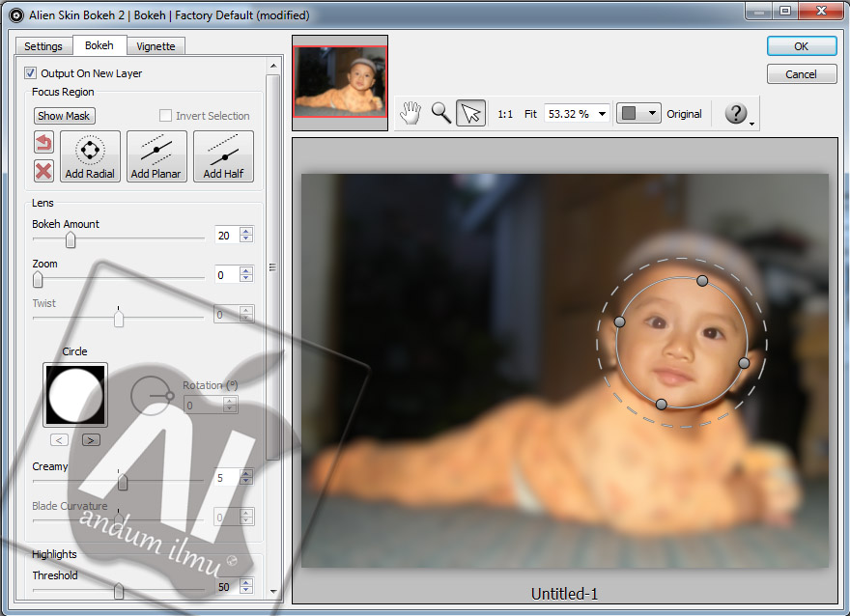Switch to the Settings tab
The image size is (850, 616).
coord(43,46)
